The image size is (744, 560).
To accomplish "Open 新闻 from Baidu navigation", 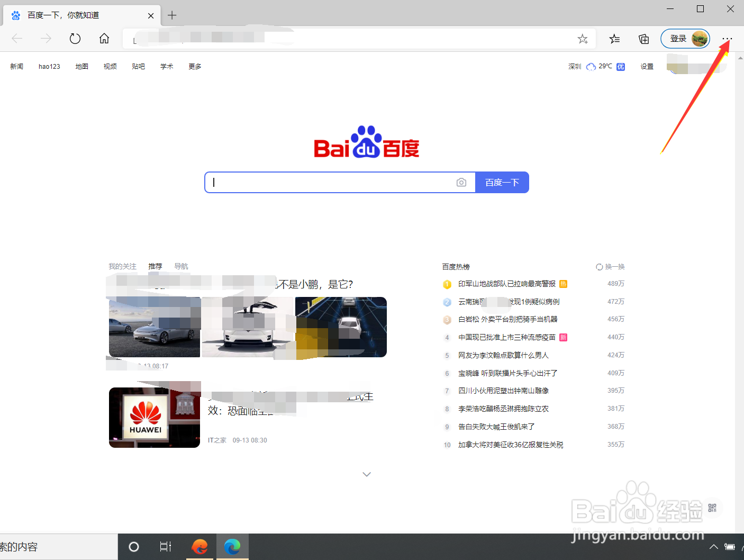I will point(16,66).
